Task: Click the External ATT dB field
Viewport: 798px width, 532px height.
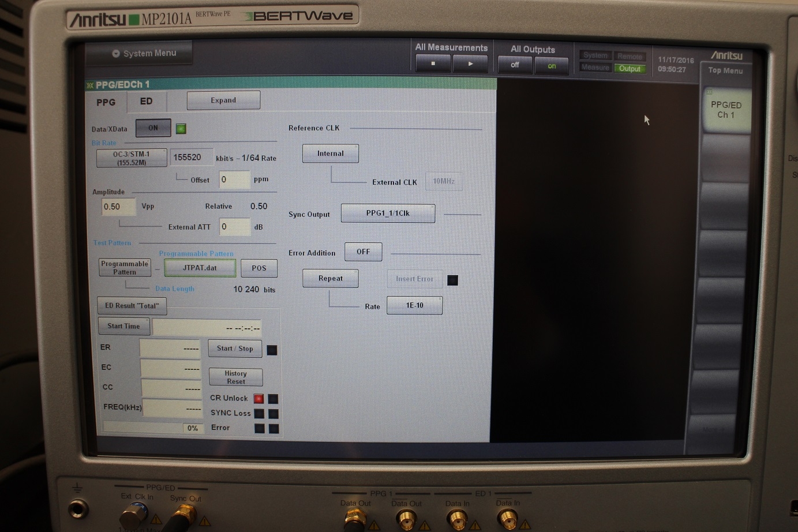Action: (235, 227)
